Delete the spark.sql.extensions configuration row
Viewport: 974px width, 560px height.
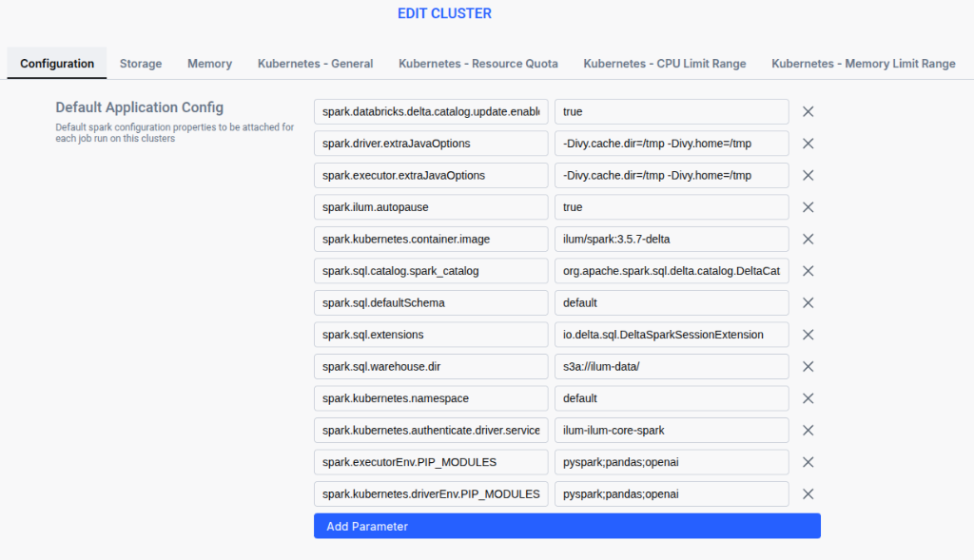pos(808,335)
